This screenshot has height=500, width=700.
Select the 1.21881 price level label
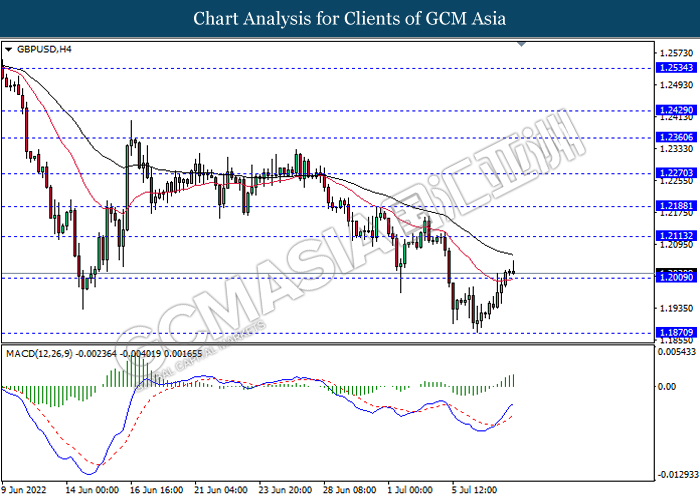coord(676,206)
